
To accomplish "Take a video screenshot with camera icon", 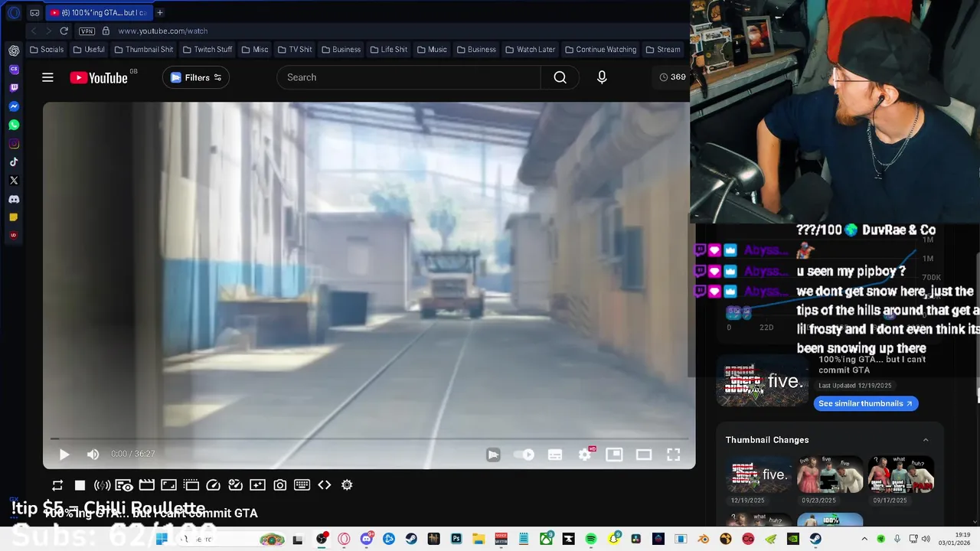I will [280, 485].
